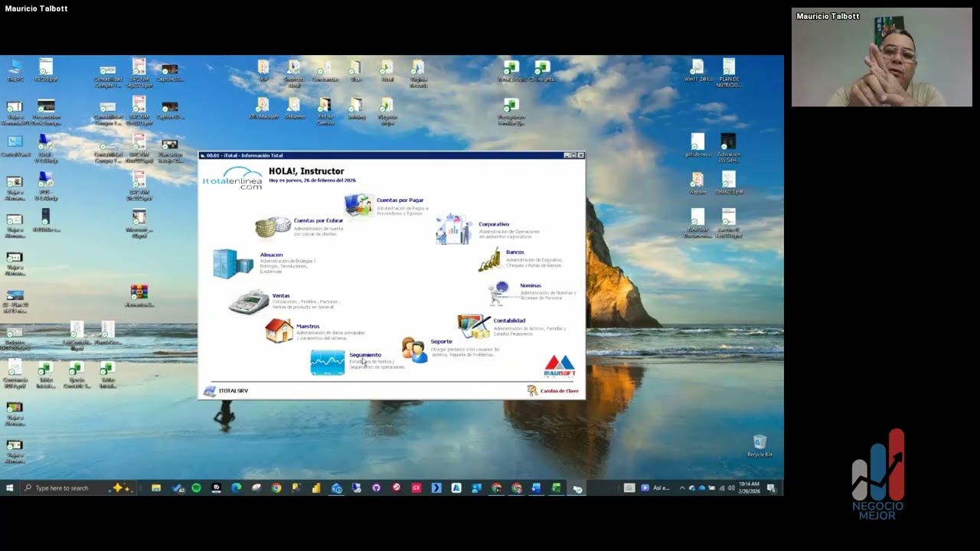This screenshot has width=980, height=551.
Task: Click the Mauisoft logo in the iTotal window
Action: (560, 366)
